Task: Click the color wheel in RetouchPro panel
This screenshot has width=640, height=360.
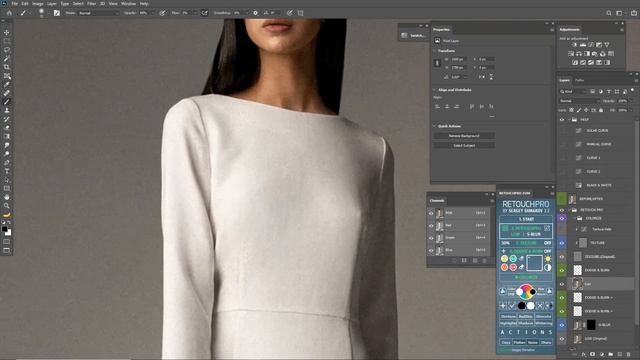Action: coord(525,291)
